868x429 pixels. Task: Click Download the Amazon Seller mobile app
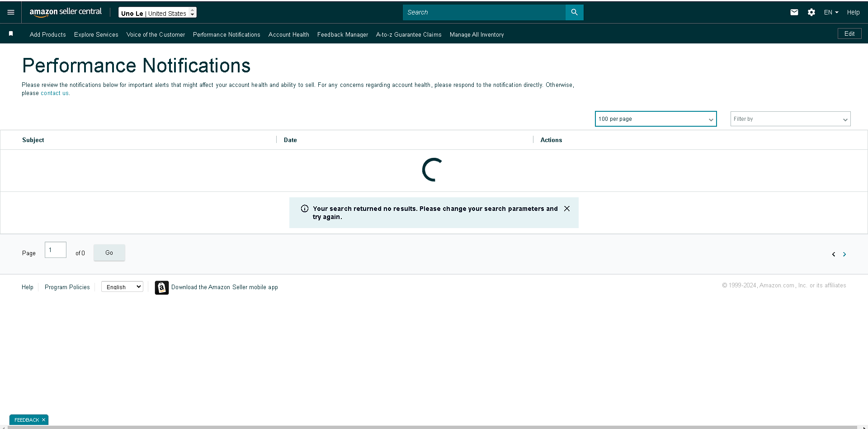pyautogui.click(x=225, y=287)
